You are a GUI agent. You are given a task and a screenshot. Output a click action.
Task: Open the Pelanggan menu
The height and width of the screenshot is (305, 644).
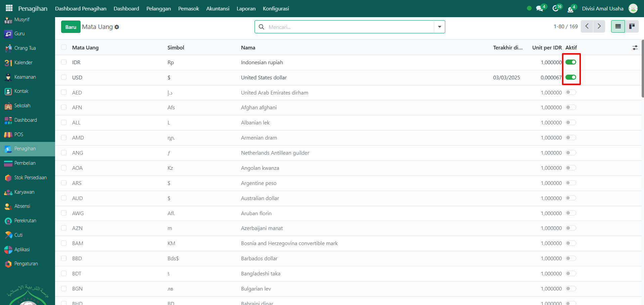[158, 9]
